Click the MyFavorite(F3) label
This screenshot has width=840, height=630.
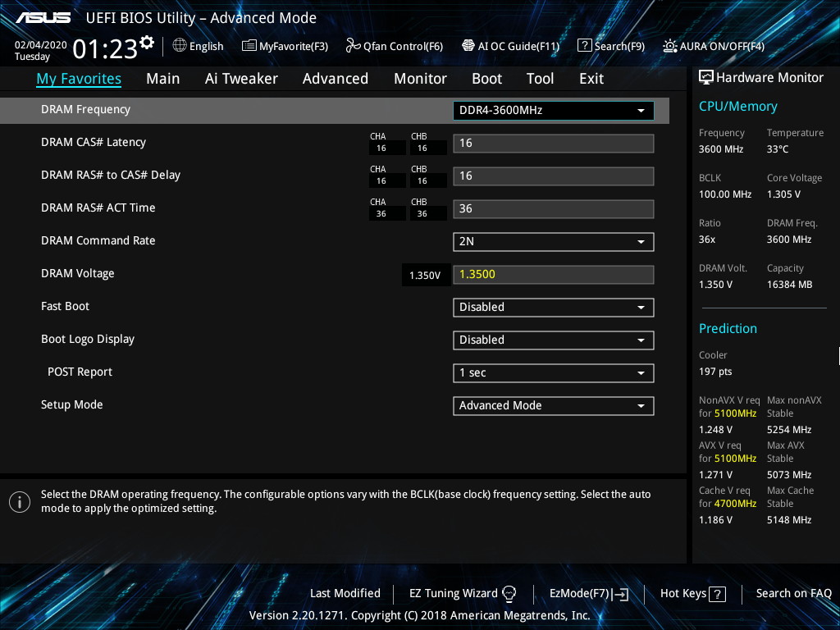(294, 47)
